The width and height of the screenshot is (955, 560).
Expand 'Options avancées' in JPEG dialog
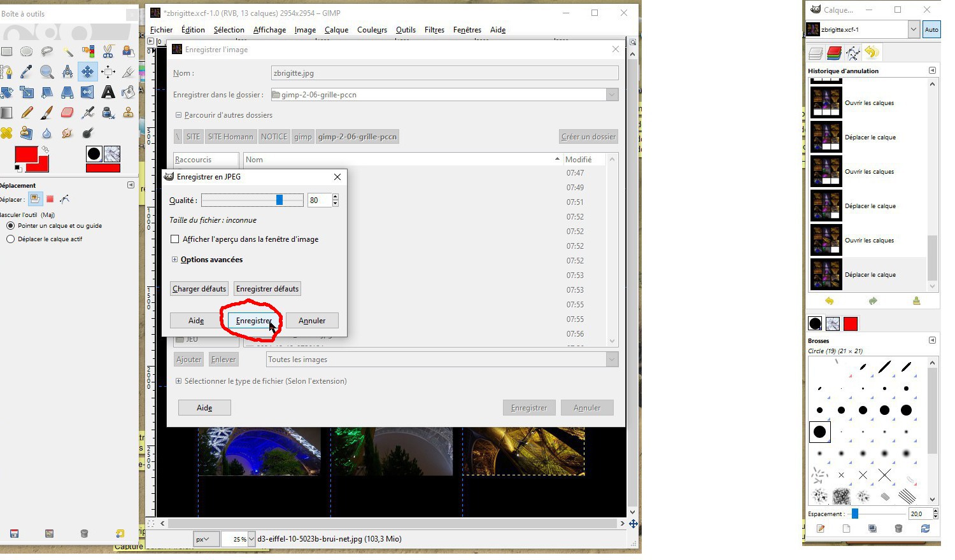pos(174,260)
